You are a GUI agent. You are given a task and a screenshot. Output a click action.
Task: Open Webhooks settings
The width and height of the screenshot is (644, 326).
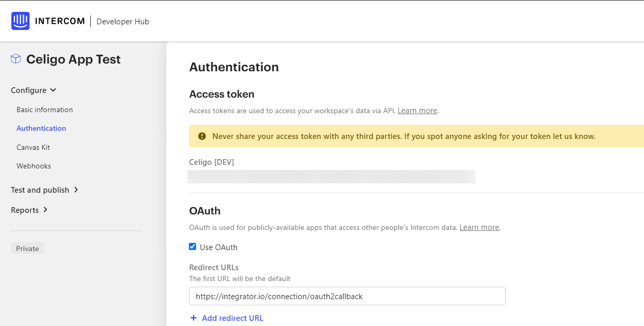pos(34,166)
